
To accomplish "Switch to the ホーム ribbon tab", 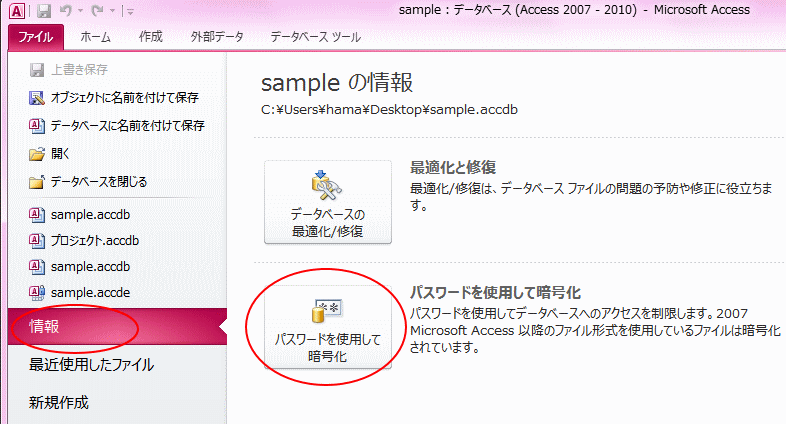I will click(95, 37).
